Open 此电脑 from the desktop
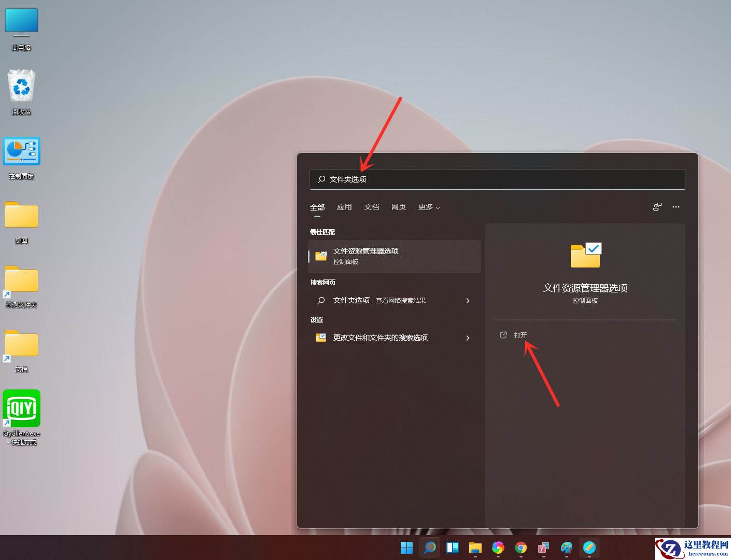 [x=21, y=23]
